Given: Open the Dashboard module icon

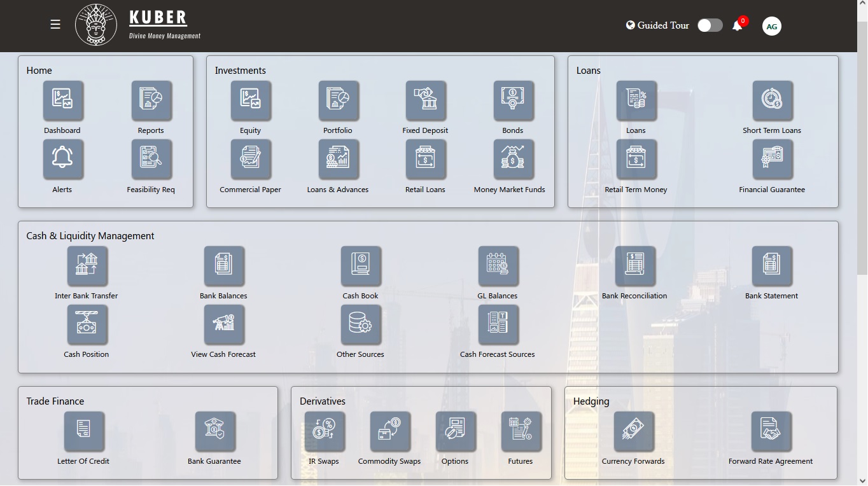Looking at the screenshot, I should point(62,101).
